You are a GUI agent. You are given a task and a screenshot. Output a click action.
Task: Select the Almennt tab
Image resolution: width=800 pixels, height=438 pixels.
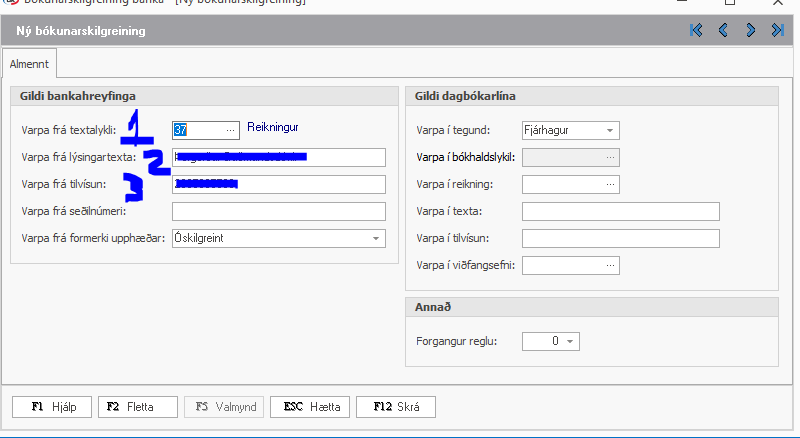[29, 63]
